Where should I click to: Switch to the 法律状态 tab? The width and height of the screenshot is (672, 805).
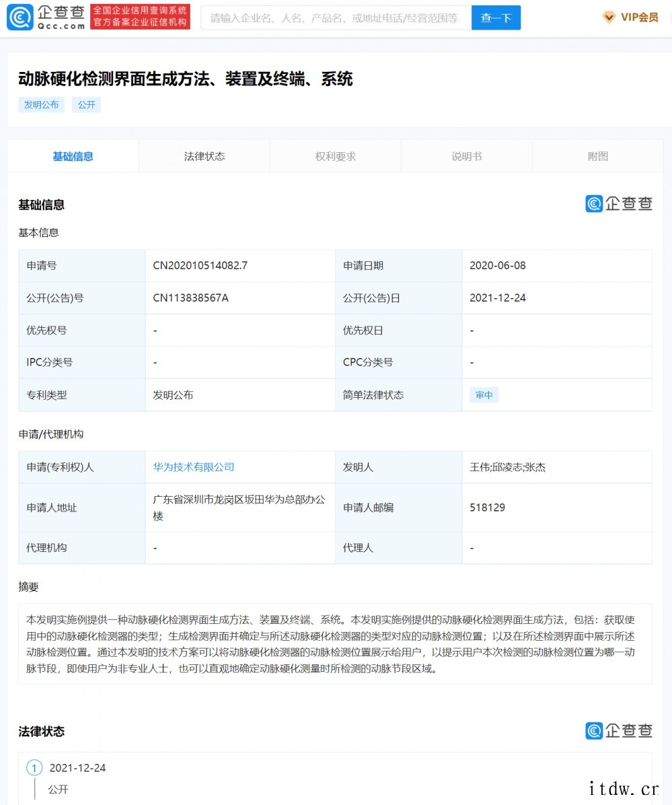[204, 157]
